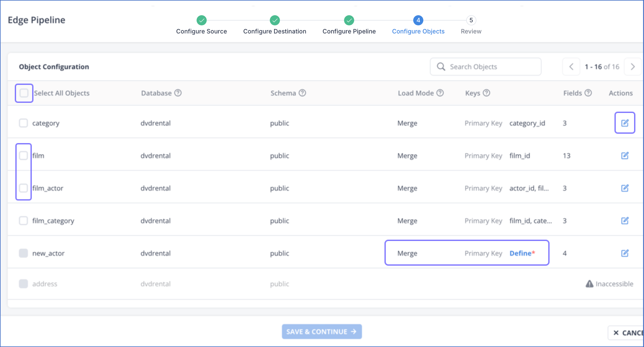Edit the film object configuration
The image size is (644, 347).
coord(625,156)
